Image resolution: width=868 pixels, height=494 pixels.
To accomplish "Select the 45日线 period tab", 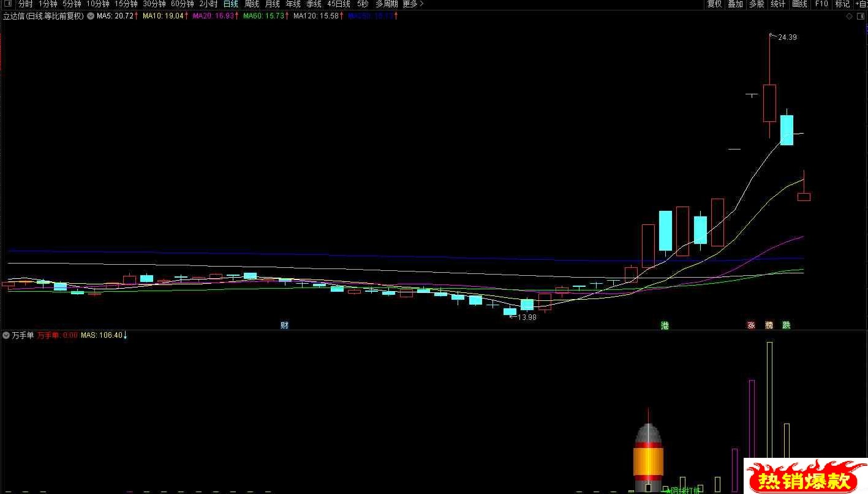I will click(339, 4).
